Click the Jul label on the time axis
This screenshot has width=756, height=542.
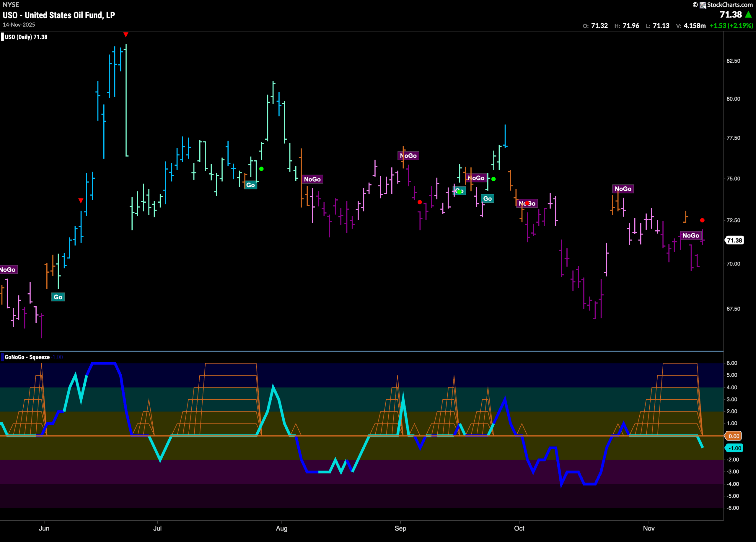157,528
